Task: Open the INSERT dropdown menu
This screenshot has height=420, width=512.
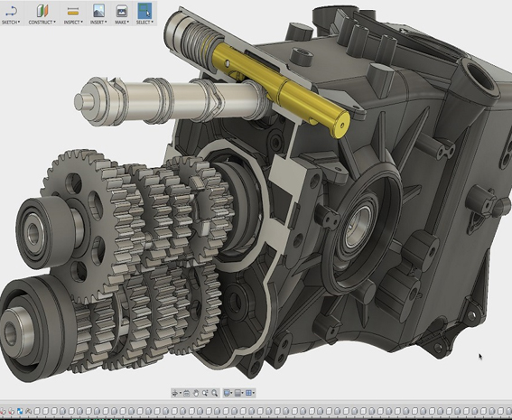Action: (x=98, y=23)
